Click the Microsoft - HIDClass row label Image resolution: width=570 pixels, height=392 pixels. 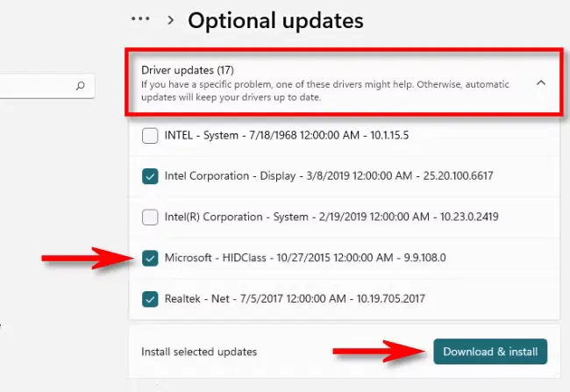(x=304, y=258)
